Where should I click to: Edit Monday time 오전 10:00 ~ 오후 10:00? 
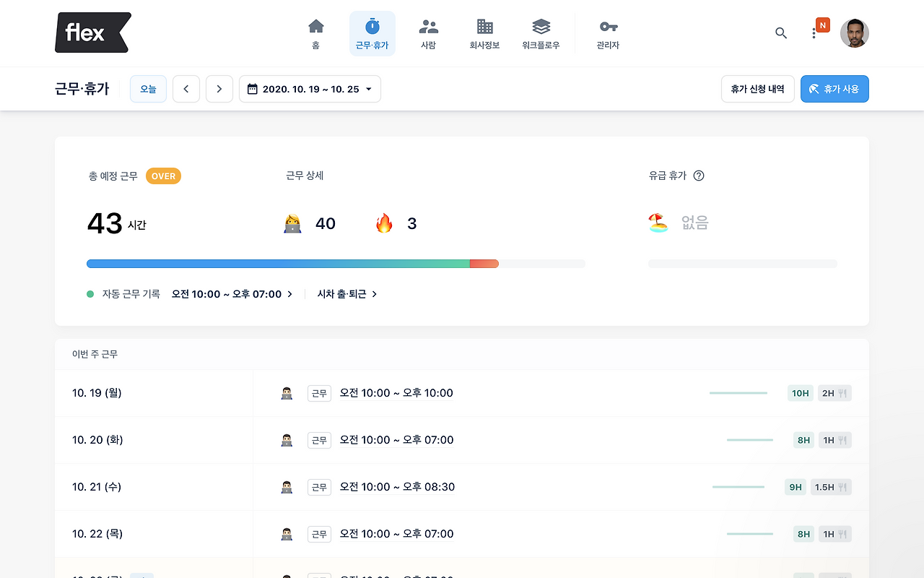click(396, 393)
